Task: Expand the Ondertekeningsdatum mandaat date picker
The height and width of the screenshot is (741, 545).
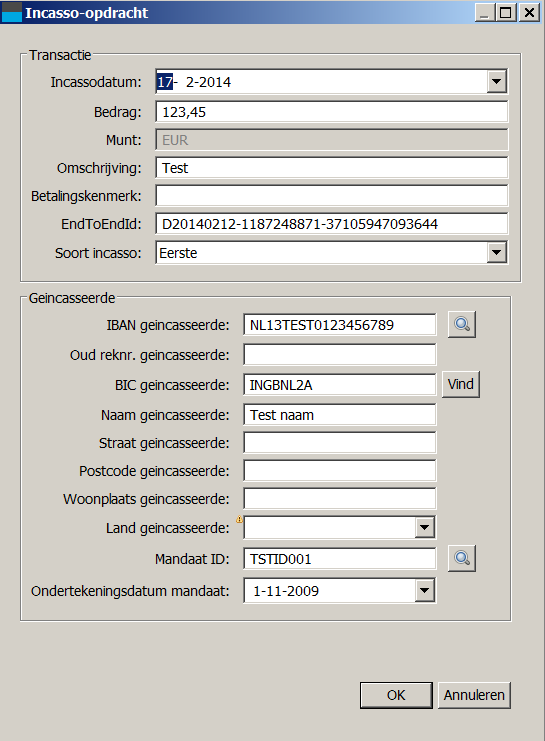Action: click(x=424, y=590)
